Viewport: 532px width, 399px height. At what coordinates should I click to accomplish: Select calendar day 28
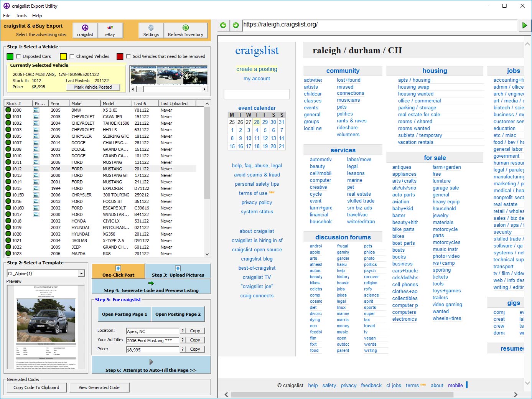[x=257, y=122]
